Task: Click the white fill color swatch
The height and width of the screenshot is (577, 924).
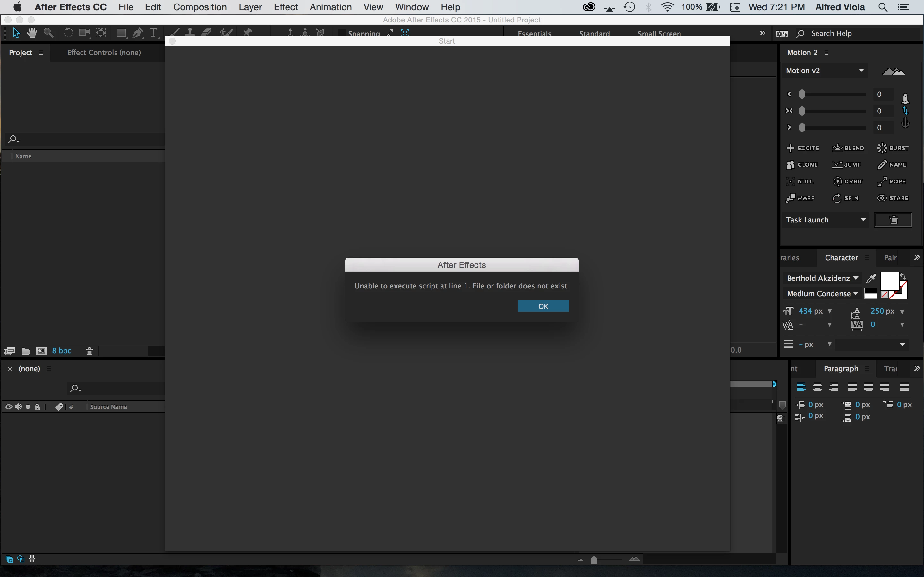Action: (x=889, y=282)
